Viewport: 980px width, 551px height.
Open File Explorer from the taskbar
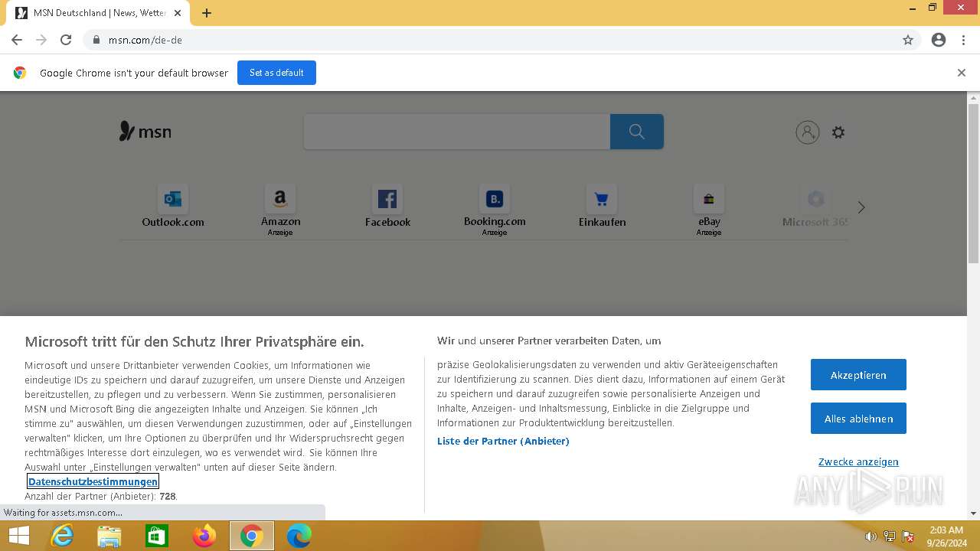(x=109, y=536)
